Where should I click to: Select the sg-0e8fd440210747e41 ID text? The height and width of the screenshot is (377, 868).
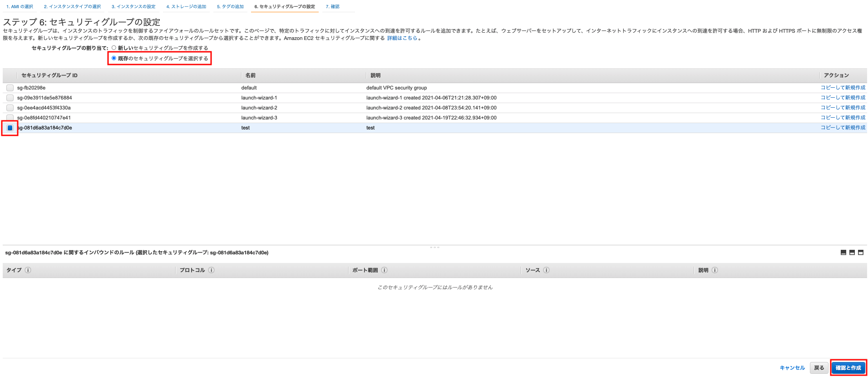tap(44, 118)
